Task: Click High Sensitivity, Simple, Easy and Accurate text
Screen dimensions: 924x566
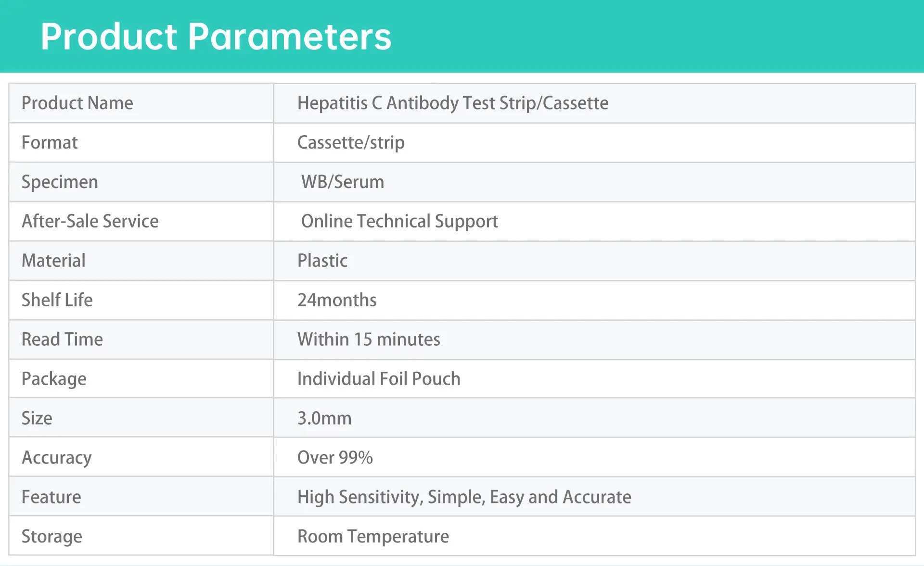Action: click(464, 497)
